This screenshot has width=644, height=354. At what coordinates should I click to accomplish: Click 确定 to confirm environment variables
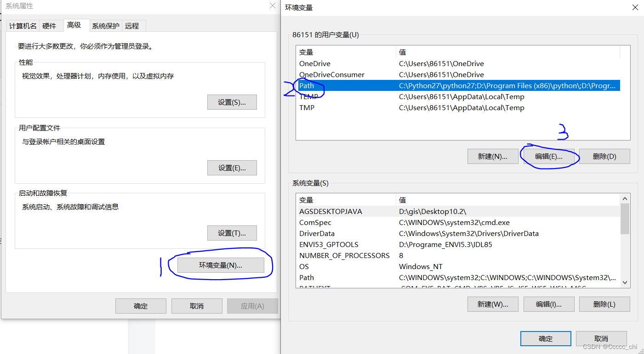coord(545,338)
